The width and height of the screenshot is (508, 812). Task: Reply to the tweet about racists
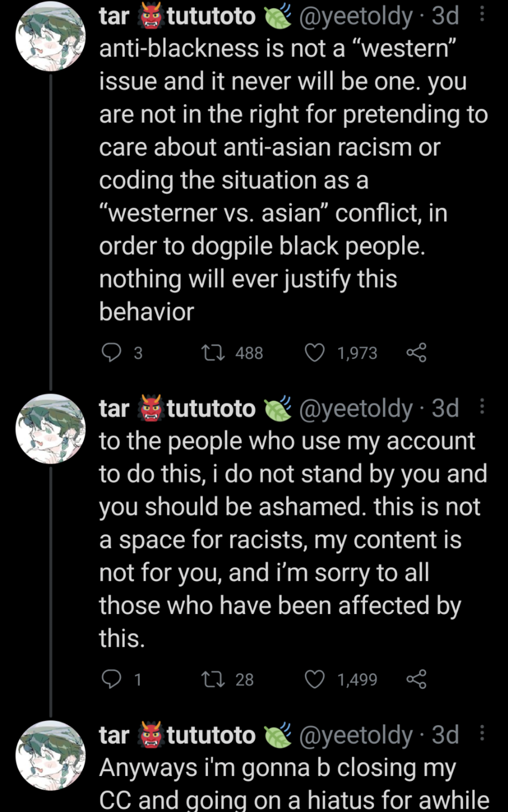click(112, 680)
